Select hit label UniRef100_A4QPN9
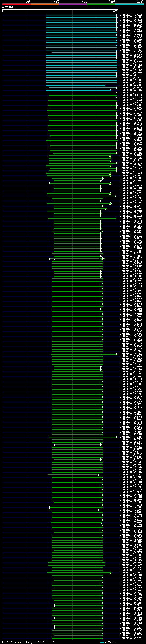 pos(131,437)
